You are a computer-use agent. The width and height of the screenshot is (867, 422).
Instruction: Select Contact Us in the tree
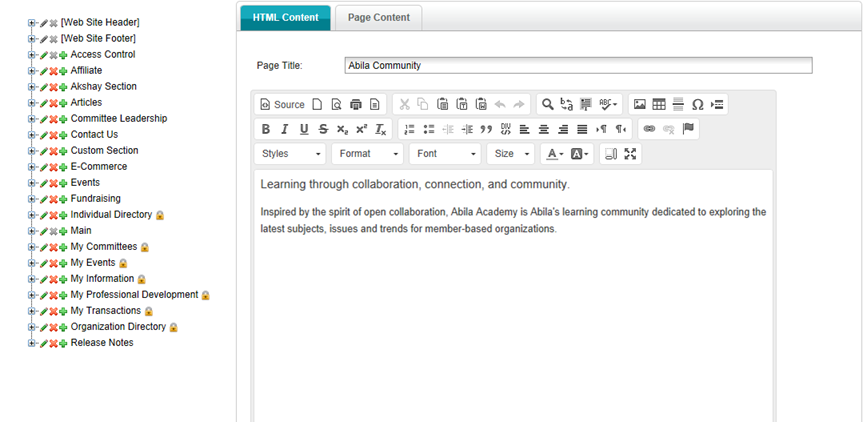coord(94,134)
